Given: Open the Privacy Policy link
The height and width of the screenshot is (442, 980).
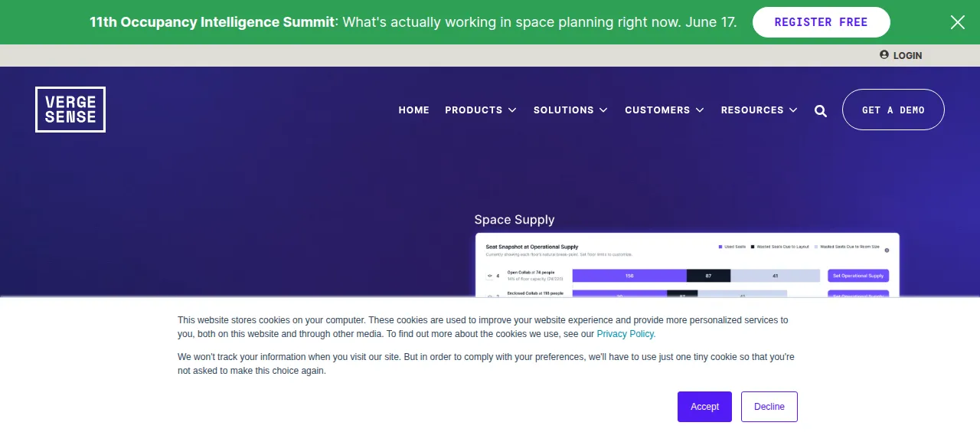Looking at the screenshot, I should tap(626, 334).
